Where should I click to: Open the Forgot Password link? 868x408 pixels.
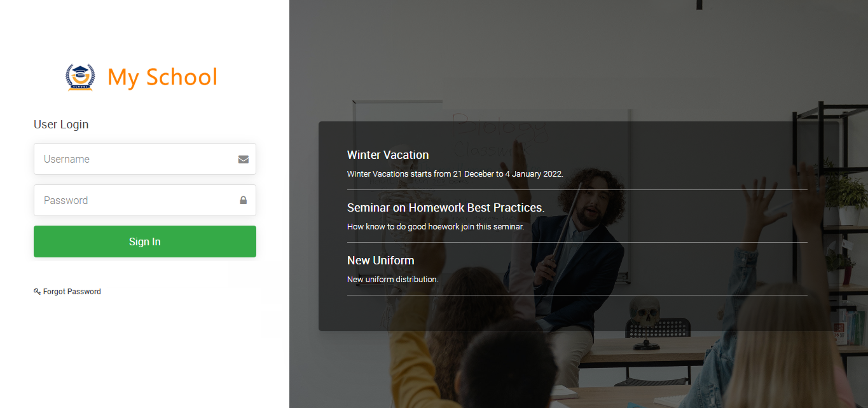(72, 292)
